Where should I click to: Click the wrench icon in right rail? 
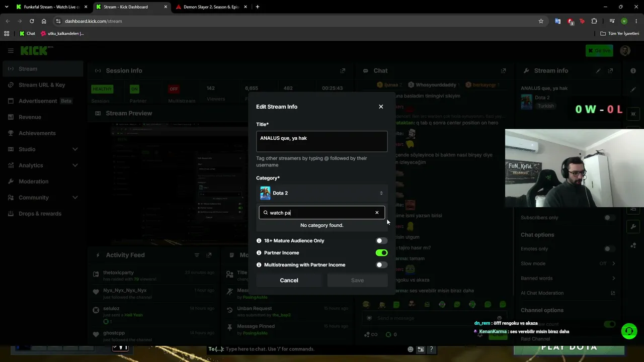633,227
